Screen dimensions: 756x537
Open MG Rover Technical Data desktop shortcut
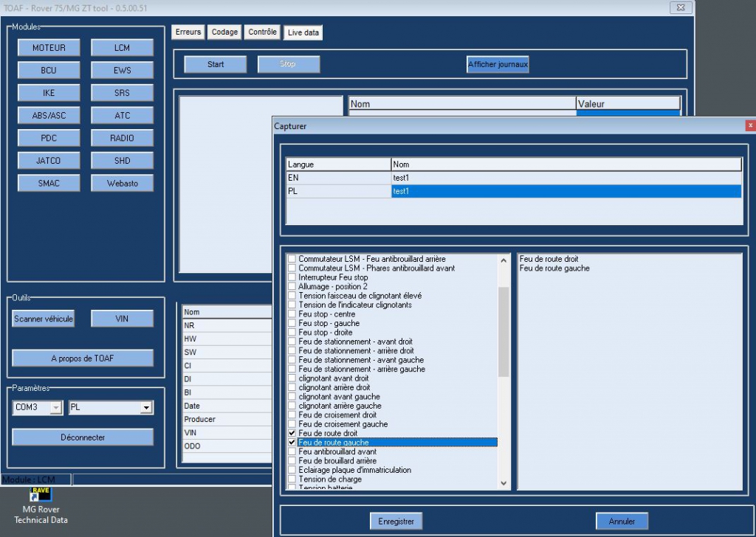point(41,505)
